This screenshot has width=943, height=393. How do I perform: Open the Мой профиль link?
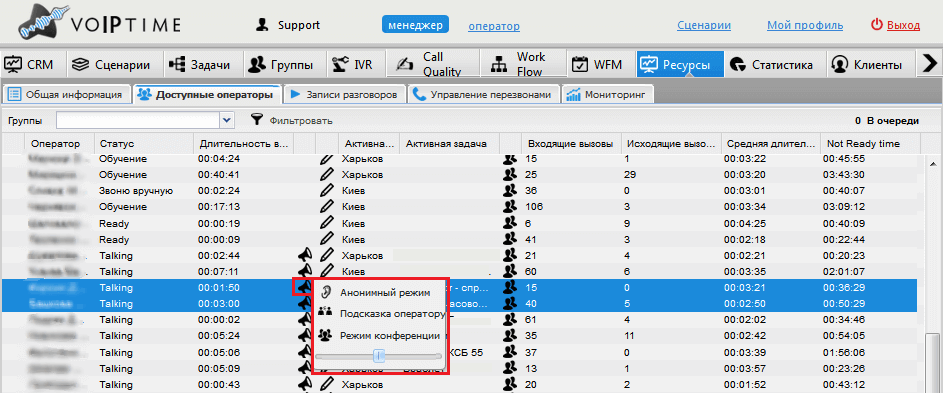[x=805, y=25]
